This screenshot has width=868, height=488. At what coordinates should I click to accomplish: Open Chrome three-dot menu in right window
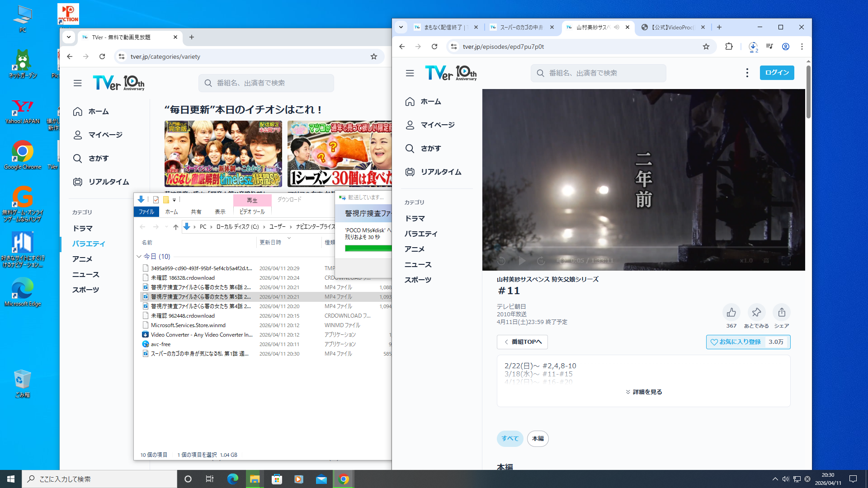[802, 47]
